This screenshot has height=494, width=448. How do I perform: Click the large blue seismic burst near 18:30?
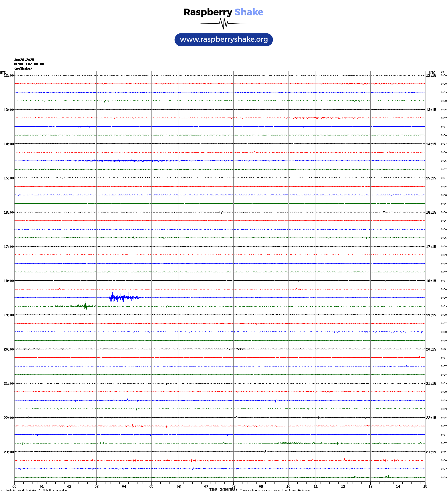coord(124,298)
